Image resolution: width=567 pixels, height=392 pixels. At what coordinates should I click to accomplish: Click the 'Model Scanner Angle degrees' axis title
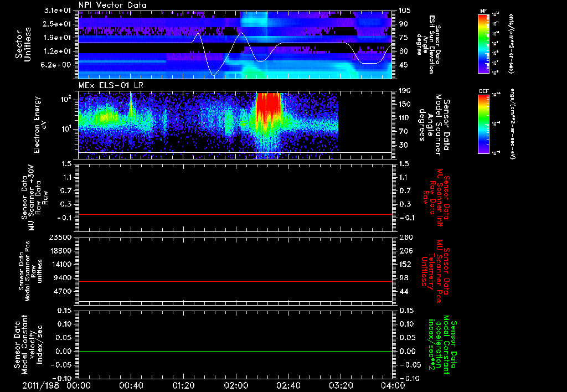point(434,125)
